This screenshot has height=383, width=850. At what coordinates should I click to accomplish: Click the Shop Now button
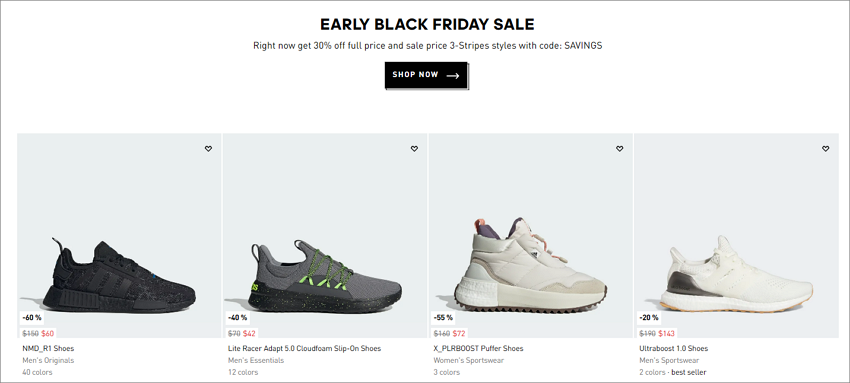tap(426, 75)
